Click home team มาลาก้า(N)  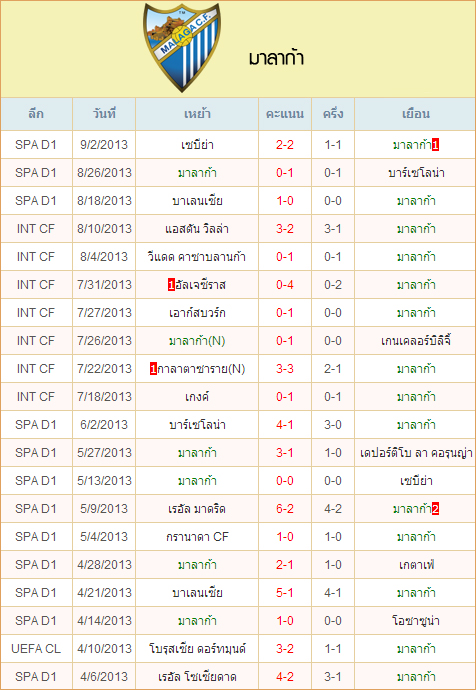click(x=197, y=341)
